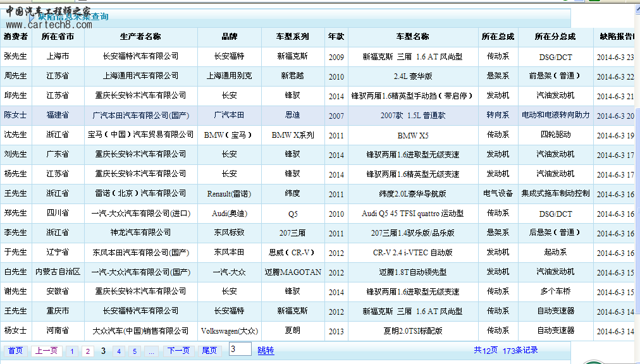
Task: Select consumer 刘先生 cell
Action: click(16, 155)
